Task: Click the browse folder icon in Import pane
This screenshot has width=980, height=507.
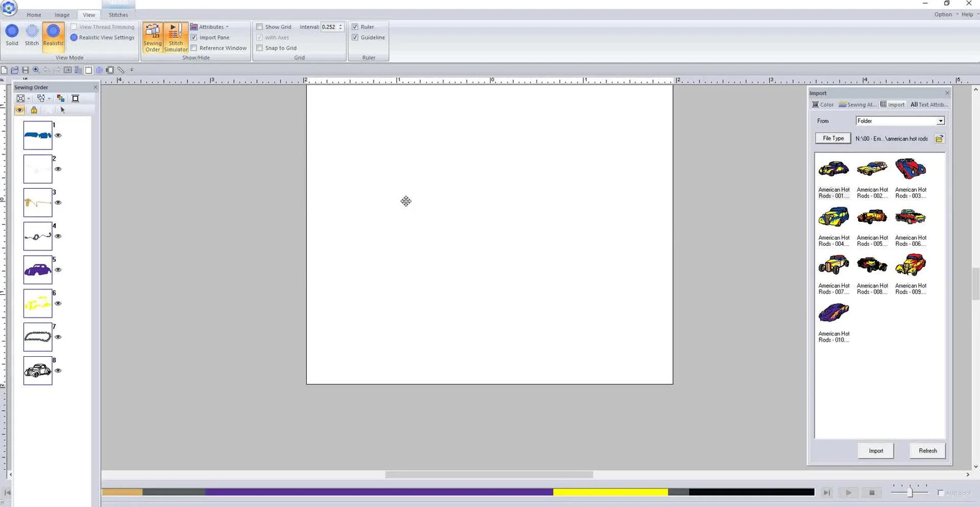Action: [x=939, y=139]
